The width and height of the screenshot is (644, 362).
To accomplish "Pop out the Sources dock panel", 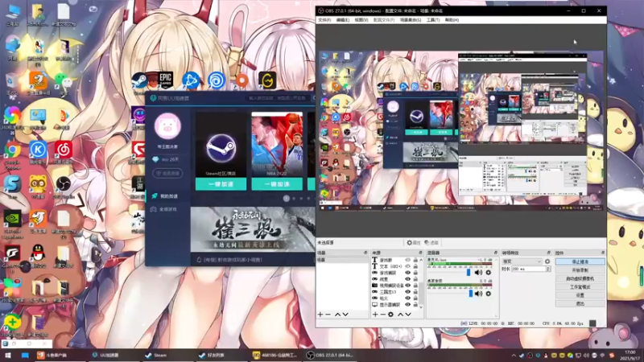I will [x=420, y=253].
